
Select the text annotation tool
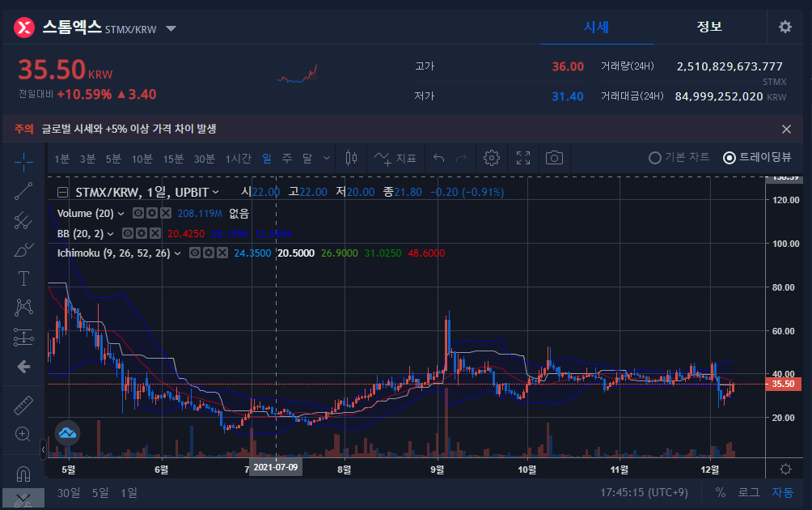23,278
